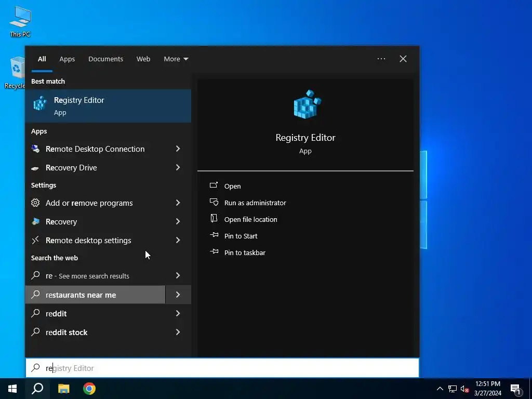Open the notification action center

pos(515,389)
